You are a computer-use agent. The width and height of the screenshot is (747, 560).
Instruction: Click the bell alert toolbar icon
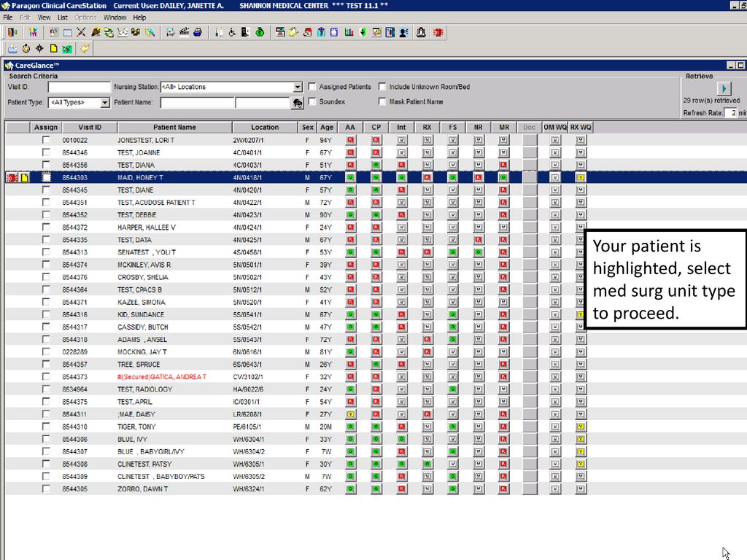421,32
